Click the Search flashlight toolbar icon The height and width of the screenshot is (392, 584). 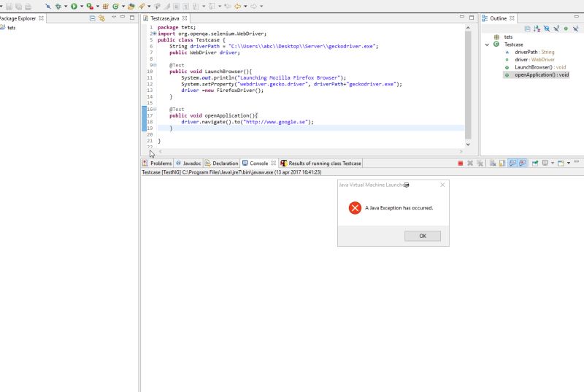[x=142, y=7]
